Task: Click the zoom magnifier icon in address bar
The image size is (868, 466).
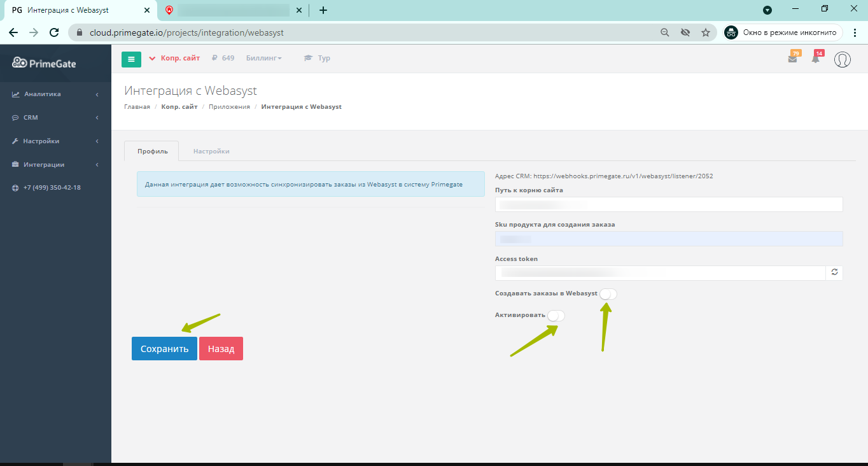Action: (665, 32)
